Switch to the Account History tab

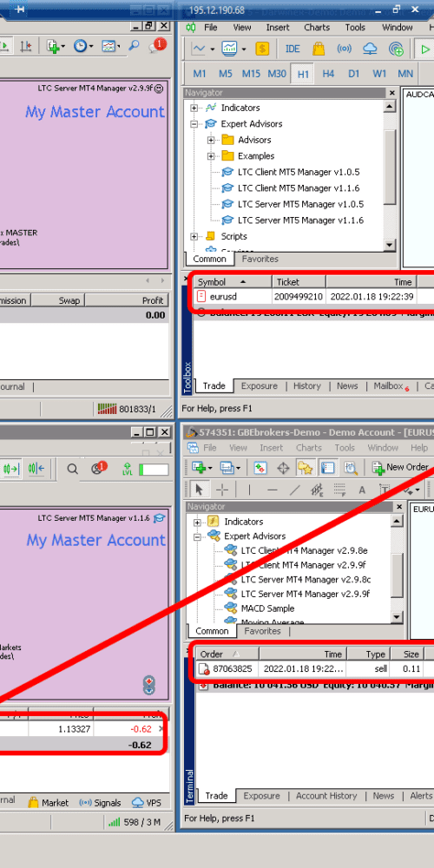(326, 795)
